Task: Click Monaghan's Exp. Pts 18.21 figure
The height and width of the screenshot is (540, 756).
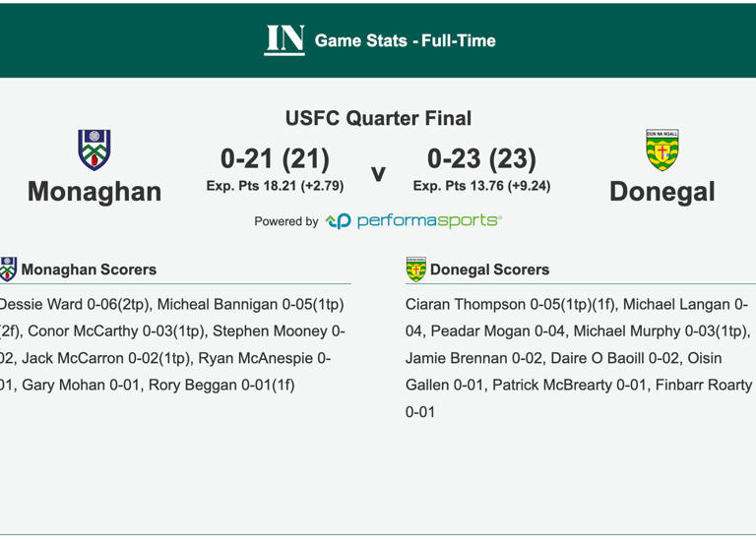Action: (275, 186)
